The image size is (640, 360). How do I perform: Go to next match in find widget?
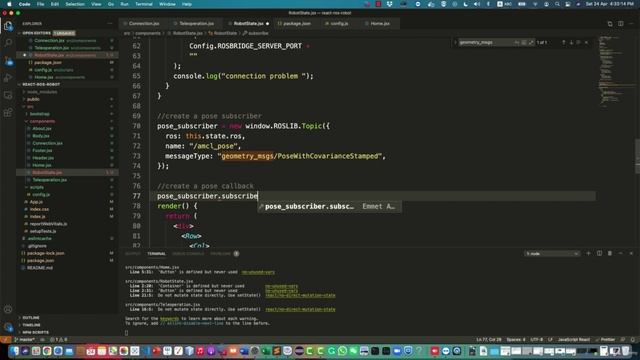pyautogui.click(x=571, y=42)
